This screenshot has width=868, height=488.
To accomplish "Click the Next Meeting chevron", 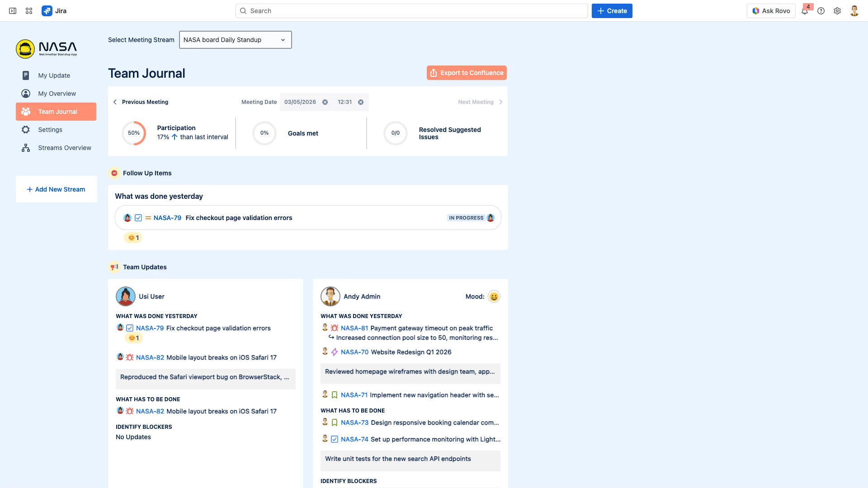I will pyautogui.click(x=500, y=102).
